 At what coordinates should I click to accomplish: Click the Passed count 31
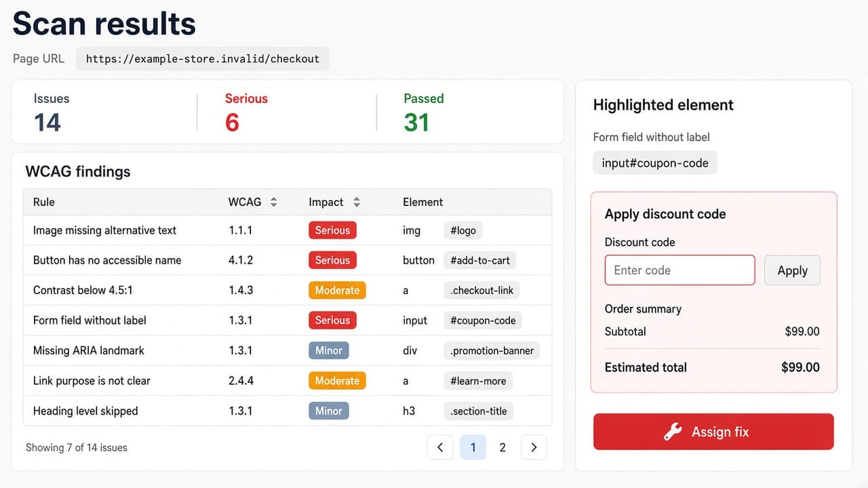click(416, 123)
